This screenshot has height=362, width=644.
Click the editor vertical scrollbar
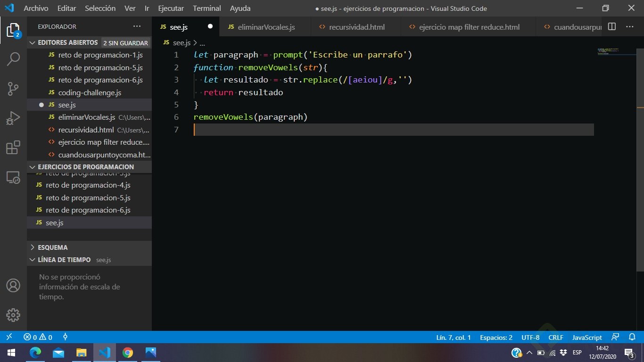click(641, 159)
